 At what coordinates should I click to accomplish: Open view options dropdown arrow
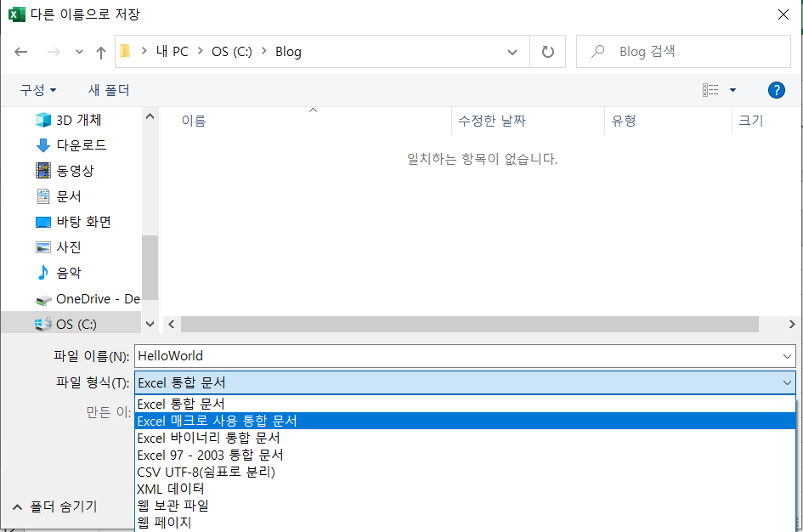[x=732, y=90]
